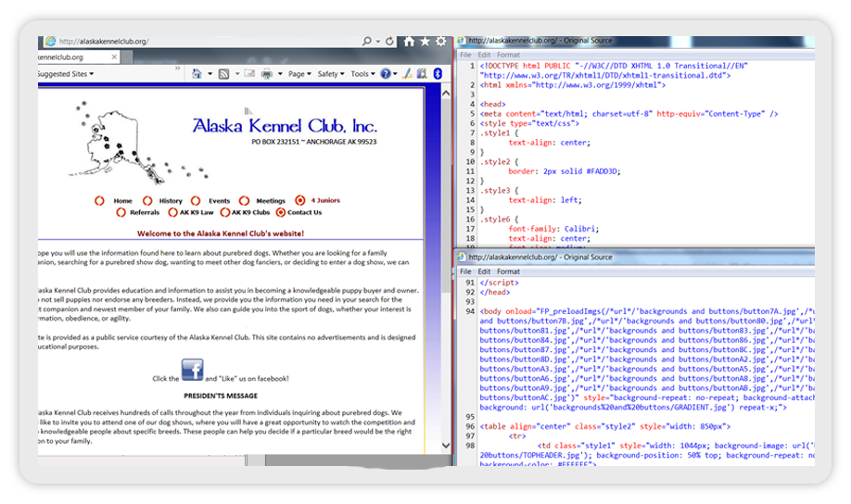This screenshot has height=504, width=851.
Task: Open the Suggested Sites dropdown
Action: (x=65, y=74)
